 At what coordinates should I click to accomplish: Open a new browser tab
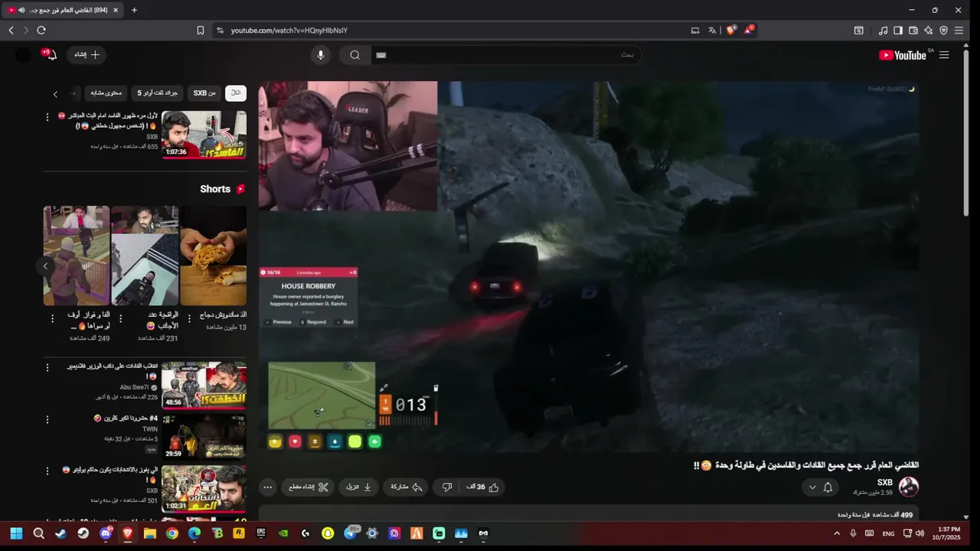134,10
